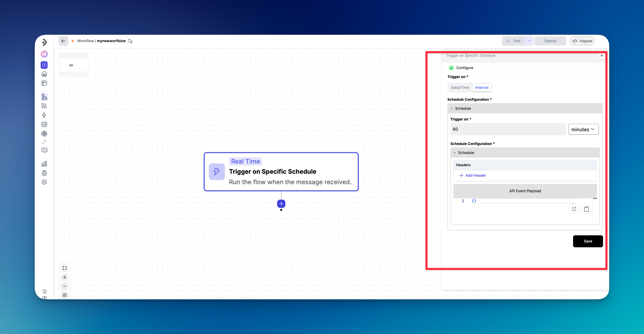
Task: Click the canvas minimap thumbnail
Action: pyautogui.click(x=74, y=65)
